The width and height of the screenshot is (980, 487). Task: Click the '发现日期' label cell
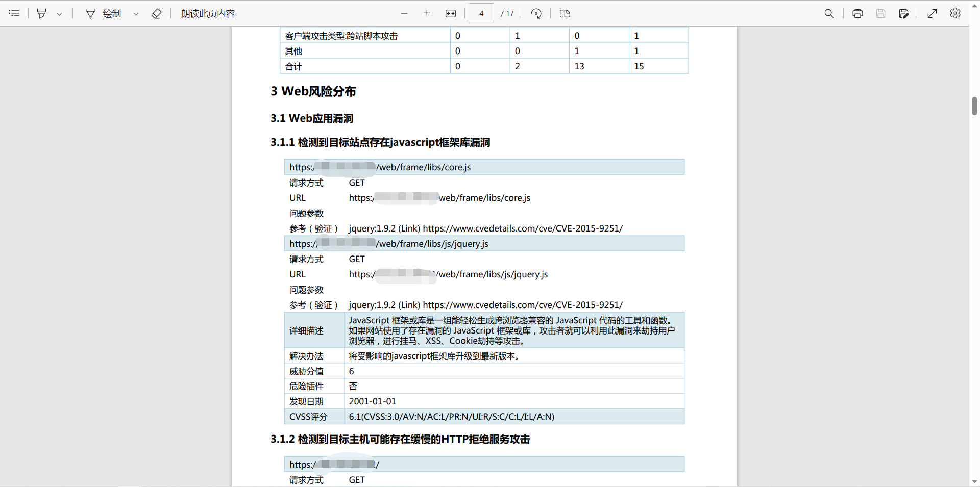(314, 401)
